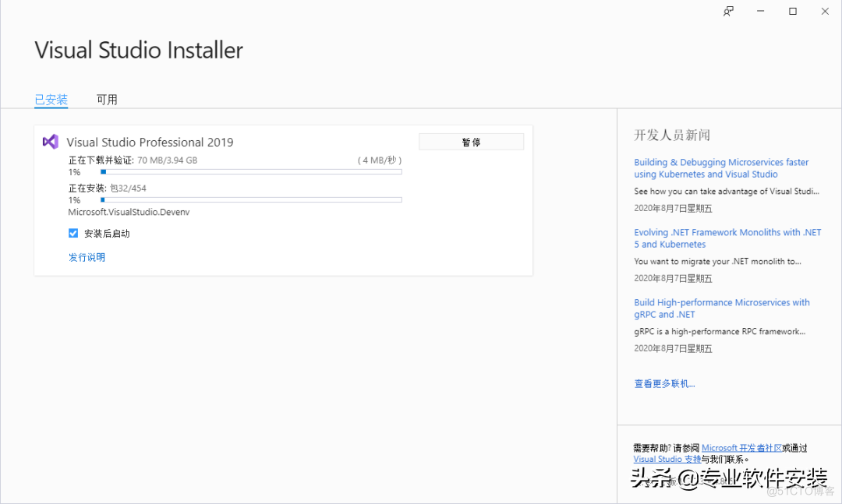Close the Visual Studio Installer window
The image size is (842, 504).
[825, 11]
